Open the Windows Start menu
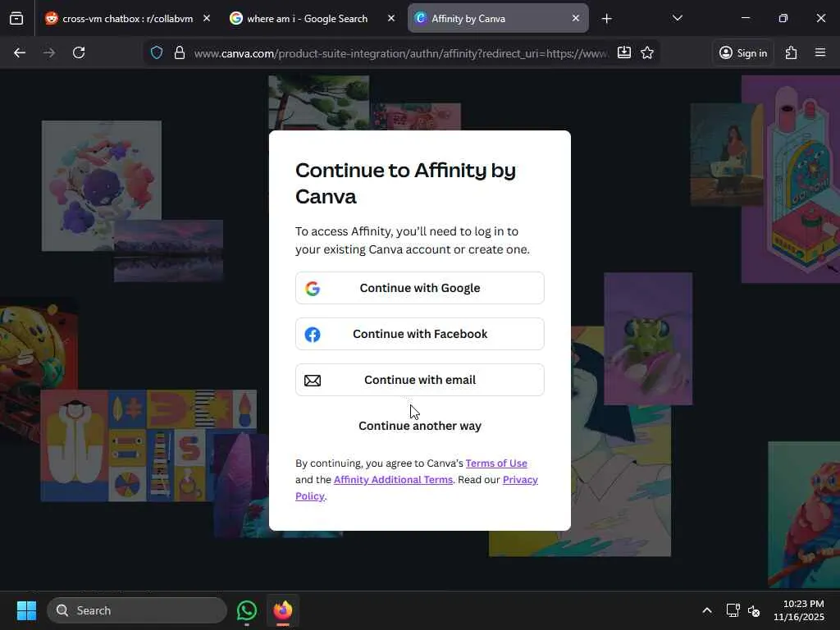The image size is (840, 630). pos(26,610)
